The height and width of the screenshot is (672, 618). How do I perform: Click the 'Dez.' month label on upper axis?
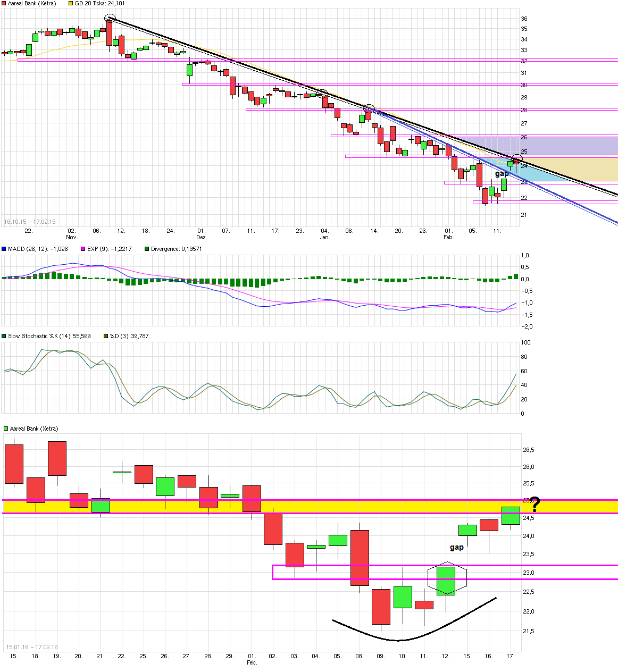click(x=201, y=237)
